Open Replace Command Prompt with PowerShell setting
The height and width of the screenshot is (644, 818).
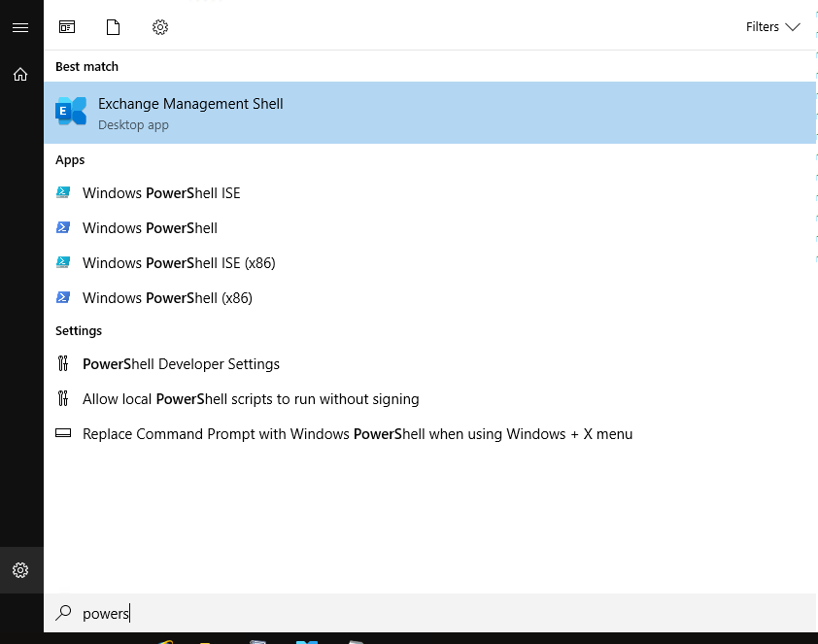(x=429, y=434)
